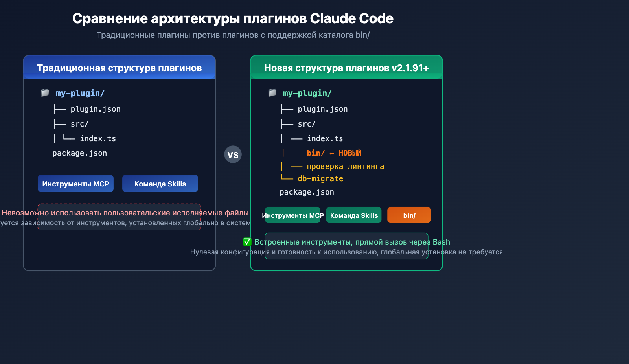Click the orange bin/ ← НОВЫЙ entry
Screen dimensions: 629x364
coord(334,153)
